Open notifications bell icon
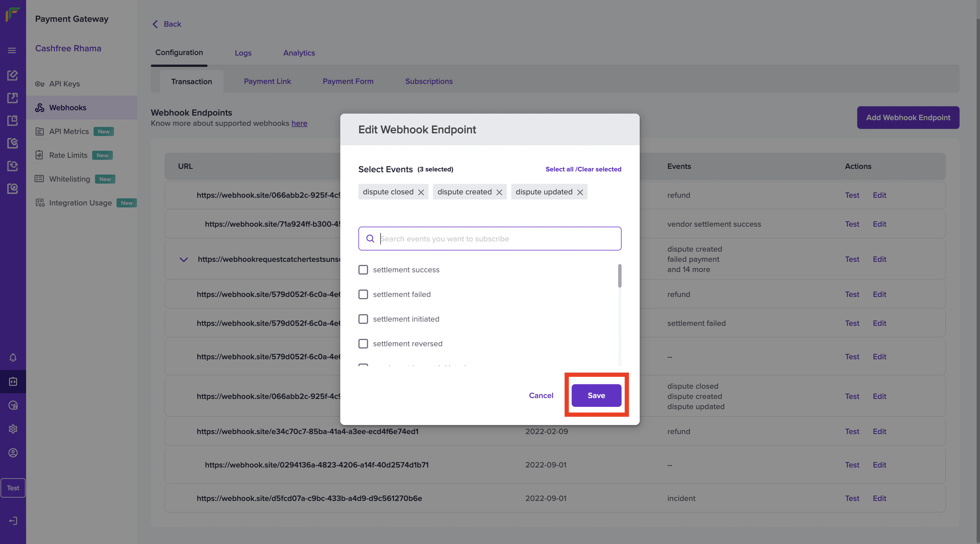Viewport: 980px width, 544px height. [13, 358]
